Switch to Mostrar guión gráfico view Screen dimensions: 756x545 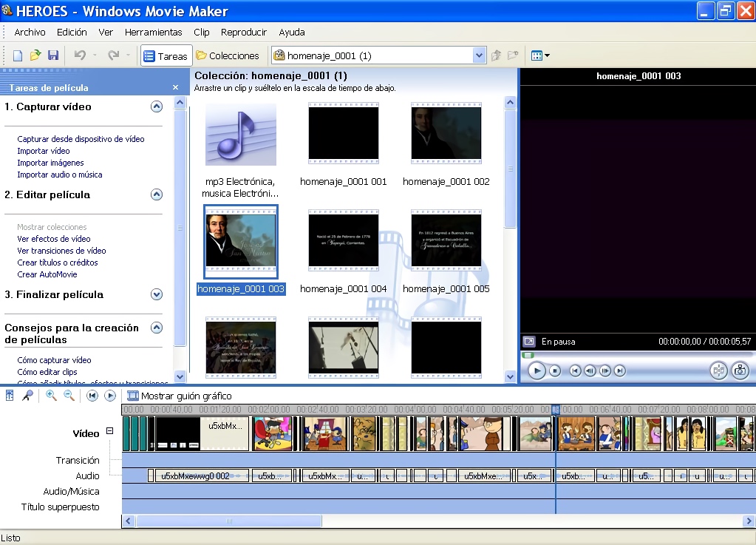[180, 396]
